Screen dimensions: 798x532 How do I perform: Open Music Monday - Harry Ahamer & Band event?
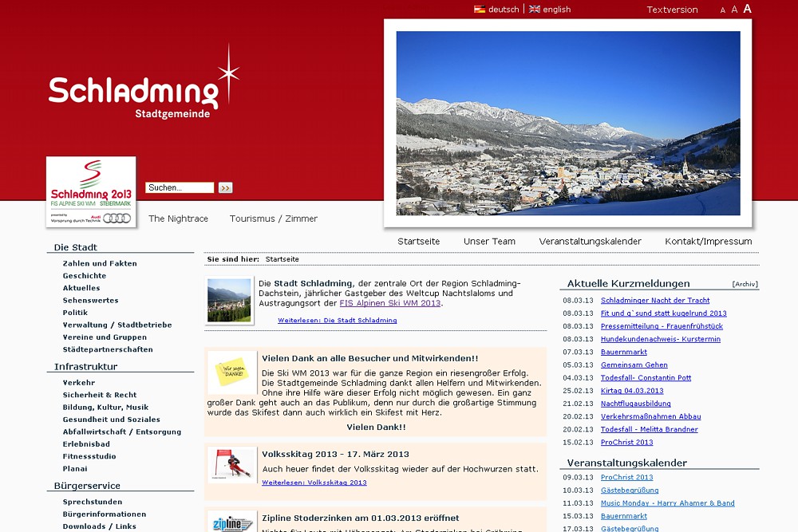[668, 503]
